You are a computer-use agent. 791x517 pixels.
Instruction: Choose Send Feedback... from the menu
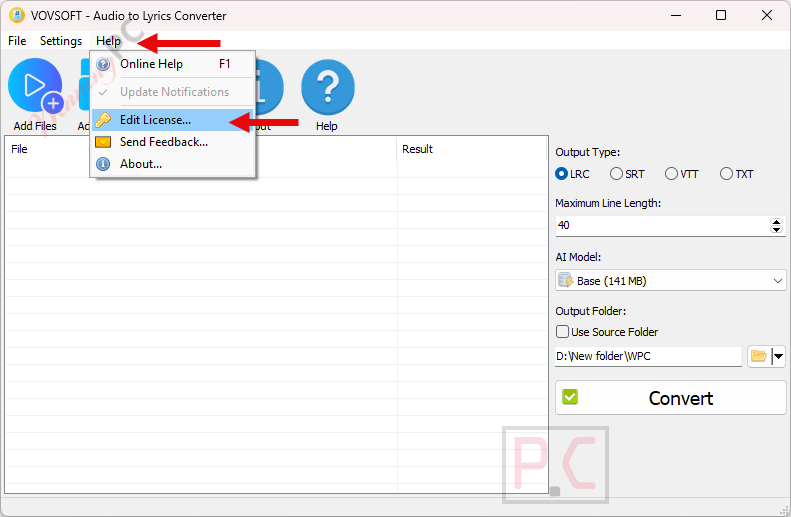pyautogui.click(x=172, y=142)
